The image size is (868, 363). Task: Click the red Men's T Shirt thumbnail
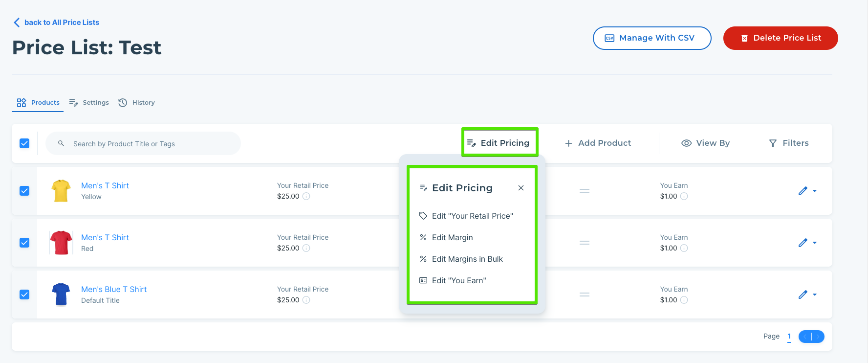pos(61,243)
